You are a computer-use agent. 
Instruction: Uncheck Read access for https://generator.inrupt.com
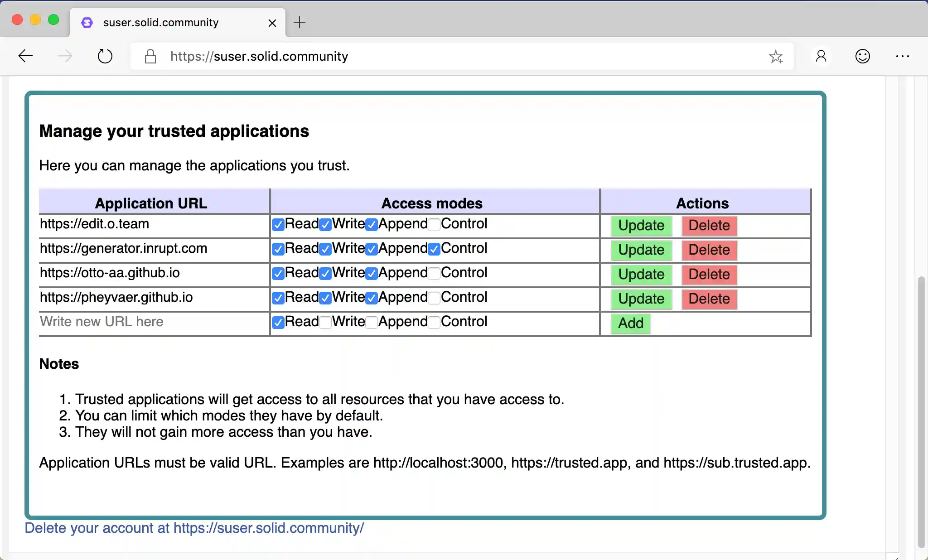279,249
